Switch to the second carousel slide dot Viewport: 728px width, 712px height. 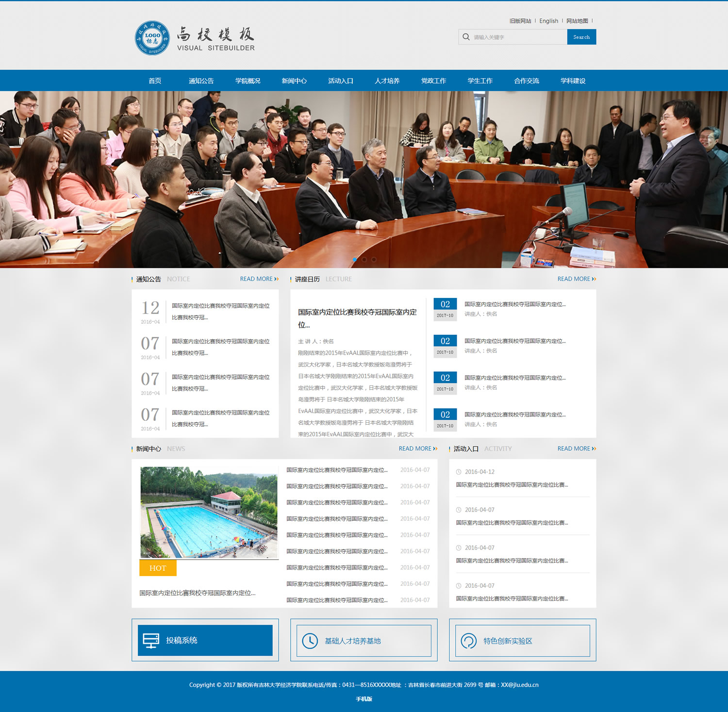tap(364, 260)
